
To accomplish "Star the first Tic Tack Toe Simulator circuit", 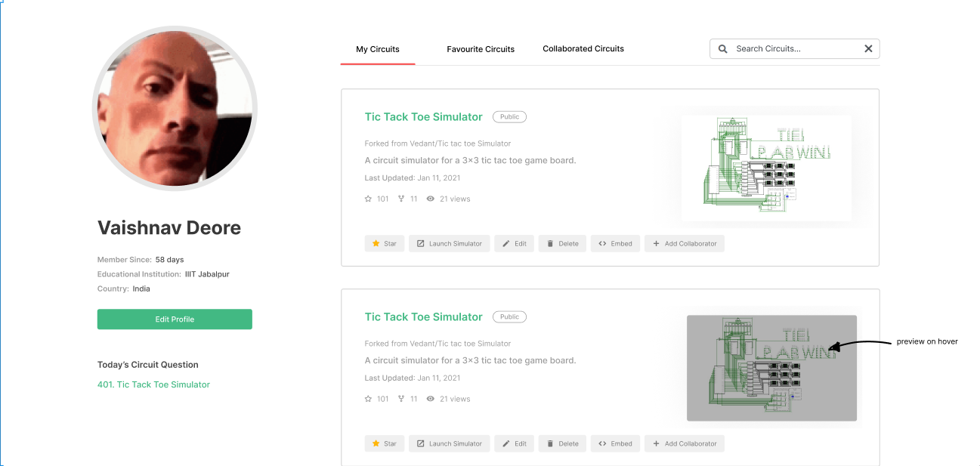I will [x=385, y=243].
